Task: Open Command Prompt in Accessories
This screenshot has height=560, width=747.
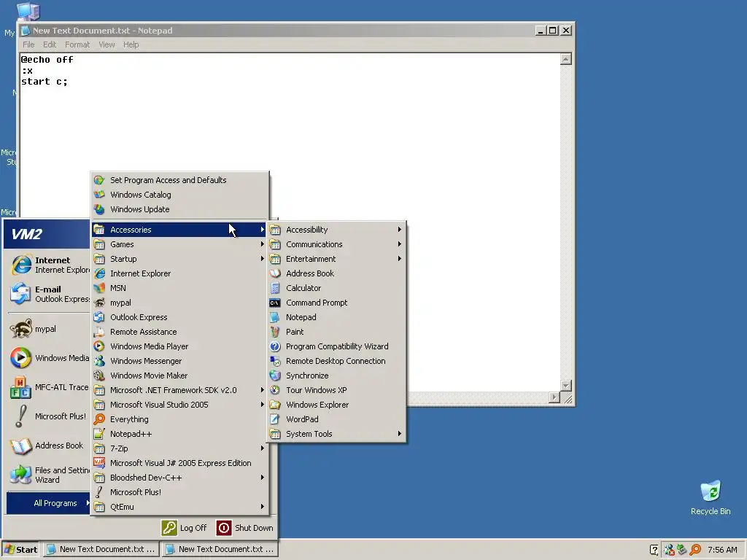Action: (337, 303)
